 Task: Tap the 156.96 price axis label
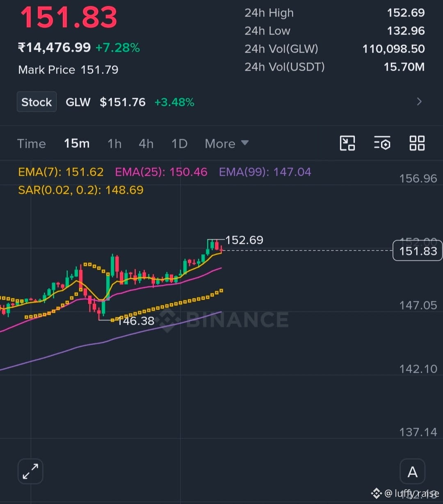coord(418,179)
